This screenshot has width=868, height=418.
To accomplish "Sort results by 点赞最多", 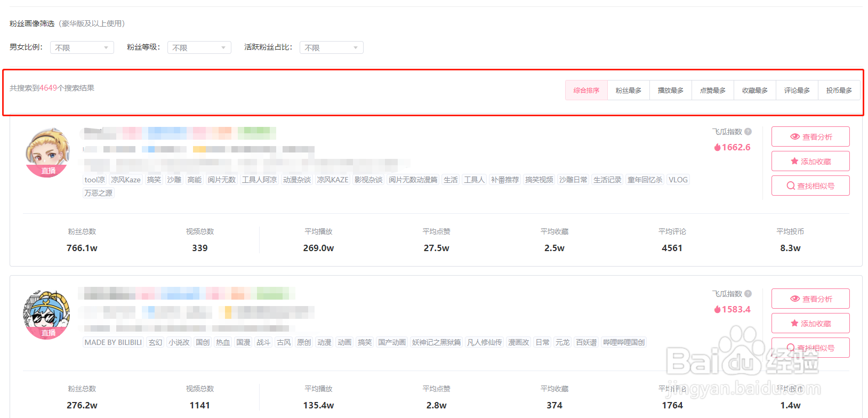I will pos(713,91).
